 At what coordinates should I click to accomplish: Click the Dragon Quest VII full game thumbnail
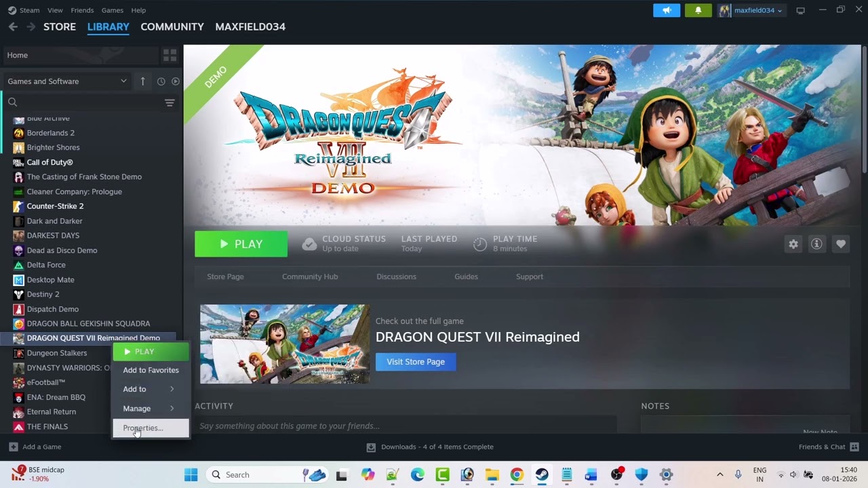click(x=285, y=344)
